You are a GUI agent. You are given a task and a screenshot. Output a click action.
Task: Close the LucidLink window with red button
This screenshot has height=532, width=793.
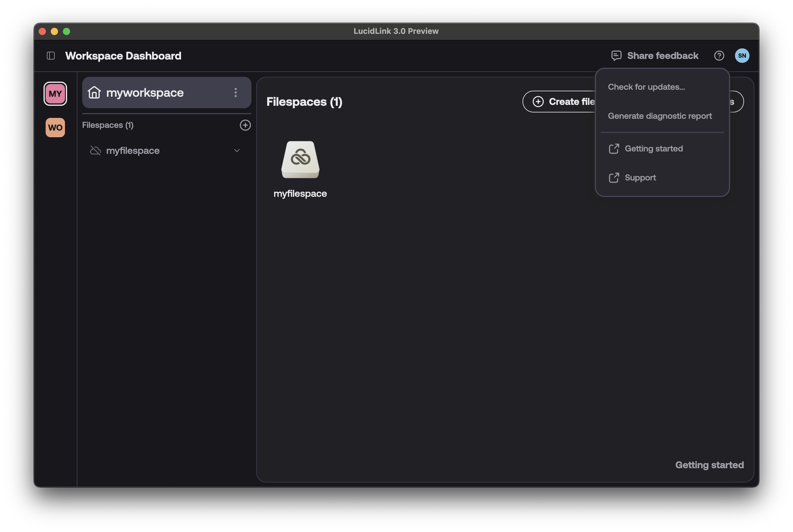coord(42,31)
